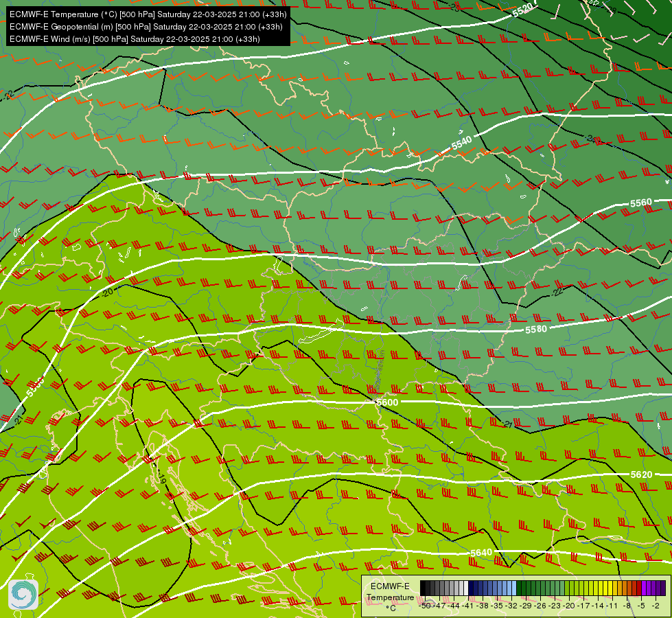Screen dimensions: 672x618
Task: Click the -29 value under the colorbar
Action: (x=526, y=606)
